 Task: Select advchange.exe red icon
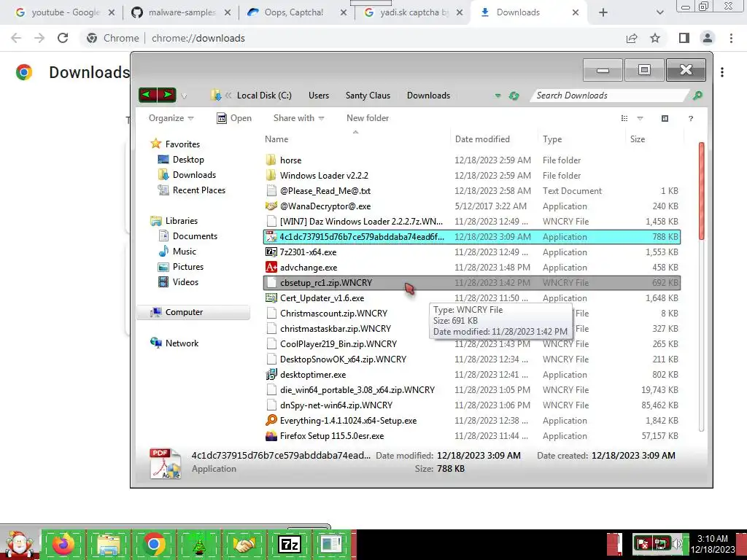pos(271,267)
